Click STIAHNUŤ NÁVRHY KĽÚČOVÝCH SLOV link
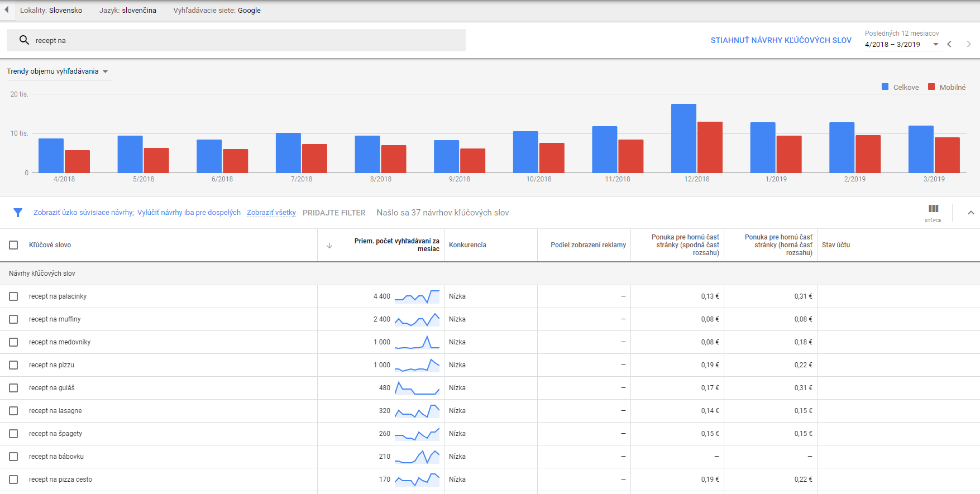The image size is (980, 494). coord(781,40)
